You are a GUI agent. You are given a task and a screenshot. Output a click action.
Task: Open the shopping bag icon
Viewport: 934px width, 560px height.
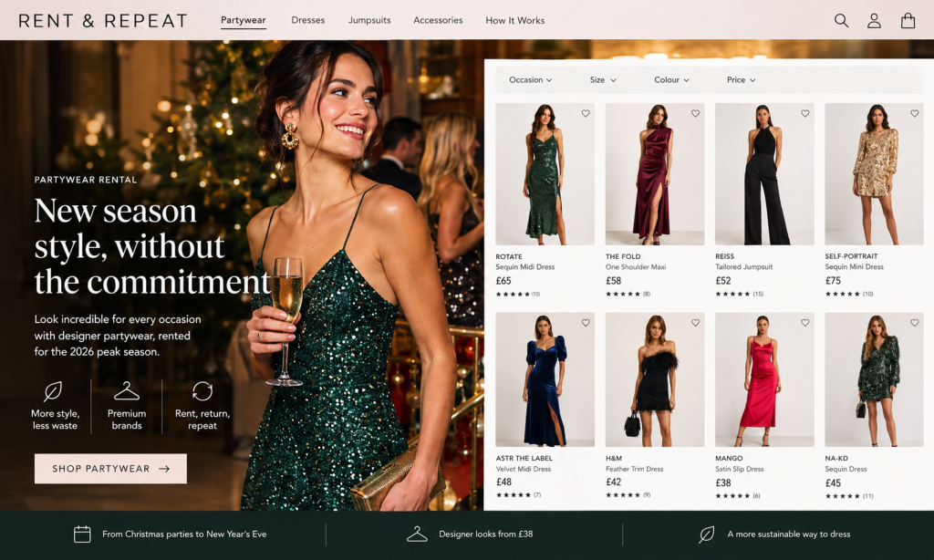(x=908, y=21)
